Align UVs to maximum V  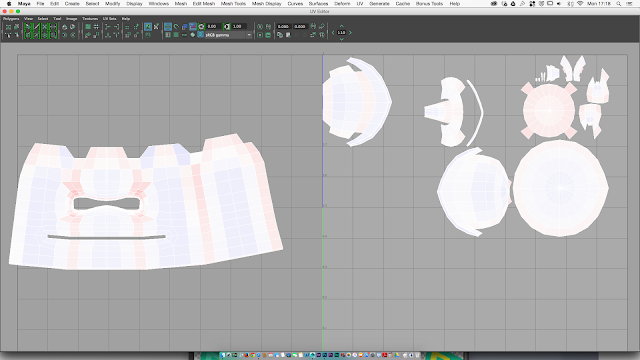coord(117,35)
